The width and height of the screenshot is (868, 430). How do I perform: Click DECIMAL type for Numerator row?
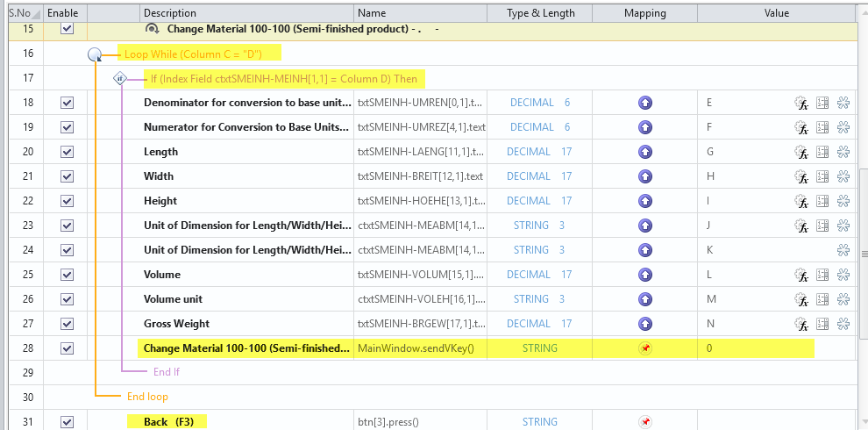click(x=531, y=127)
